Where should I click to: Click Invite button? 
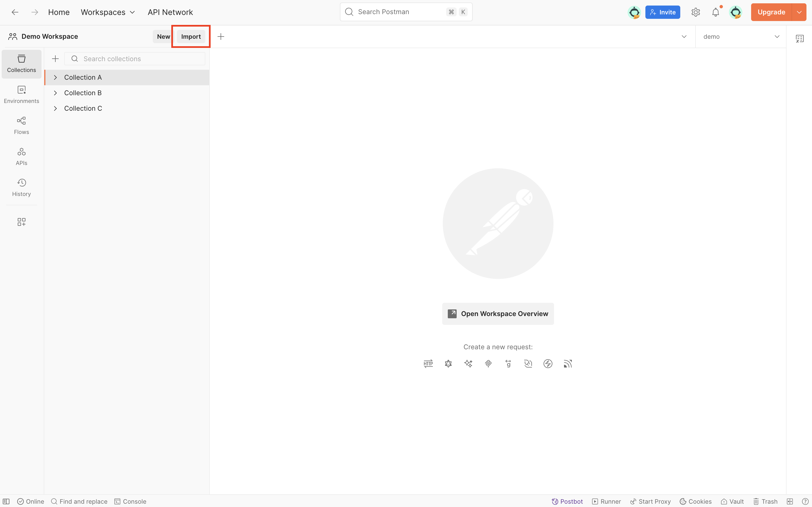(x=663, y=12)
